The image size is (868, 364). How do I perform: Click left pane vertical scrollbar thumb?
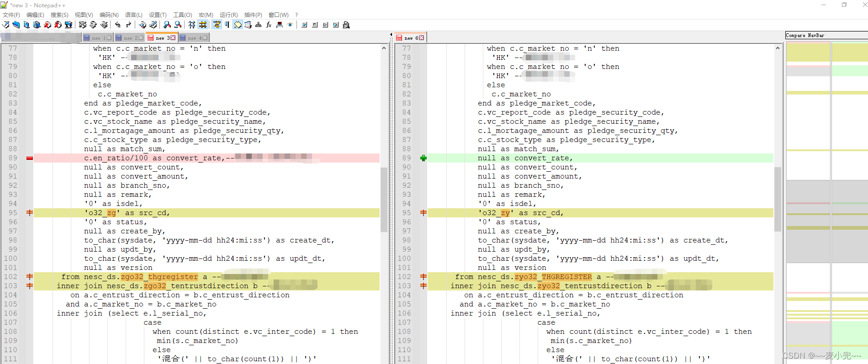click(384, 199)
